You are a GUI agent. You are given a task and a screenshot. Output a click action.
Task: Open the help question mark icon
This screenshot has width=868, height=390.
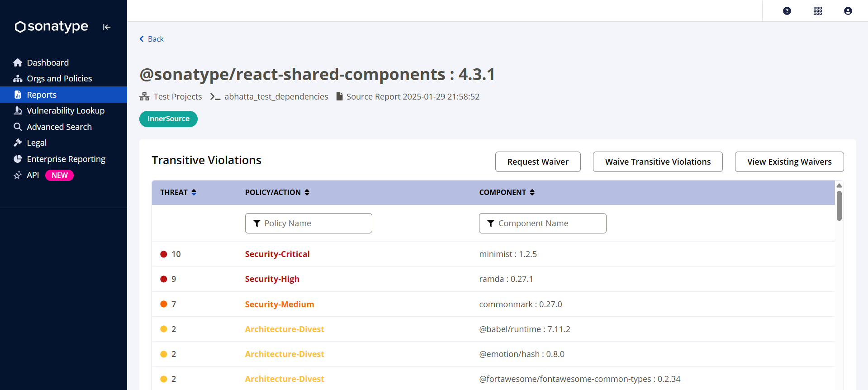[787, 11]
